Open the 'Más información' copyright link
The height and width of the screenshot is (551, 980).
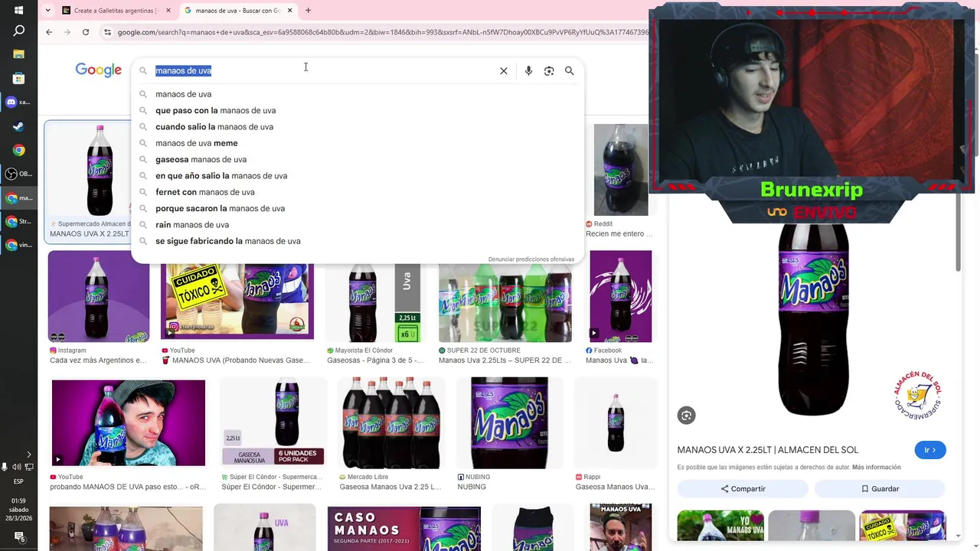tap(877, 468)
